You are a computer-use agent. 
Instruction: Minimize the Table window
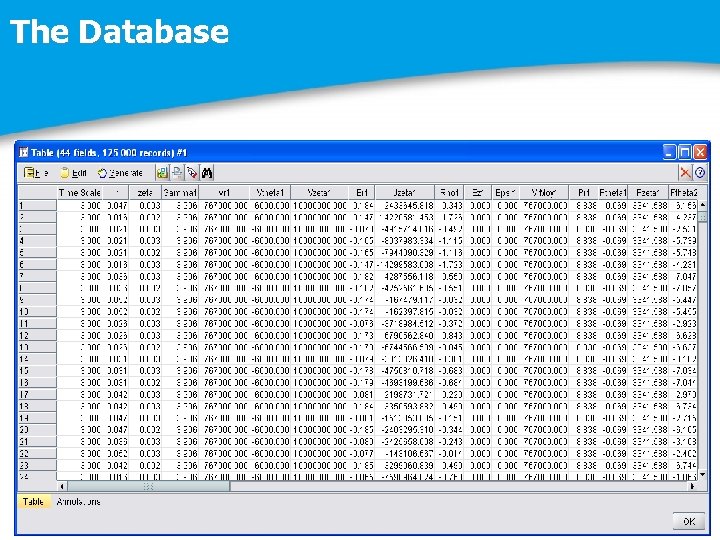[669, 152]
